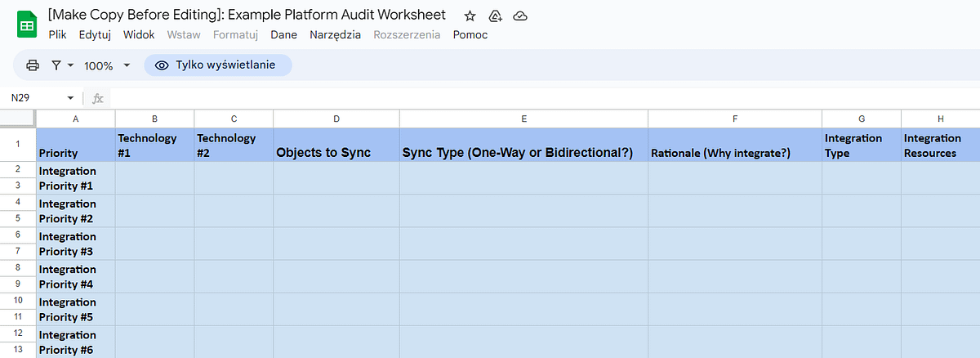Screen dimensions: 980x358
Task: Select column G header
Action: [861, 119]
